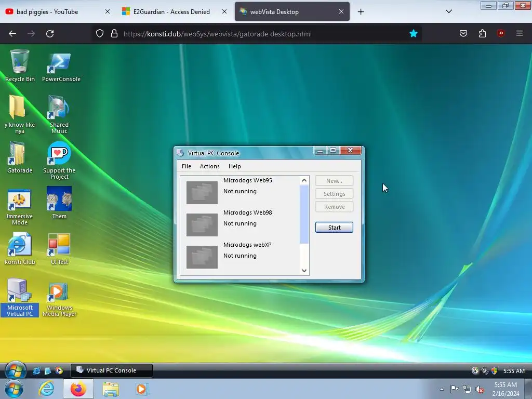Open the uBlock Origin extension icon
The height and width of the screenshot is (399, 532).
pos(501,33)
